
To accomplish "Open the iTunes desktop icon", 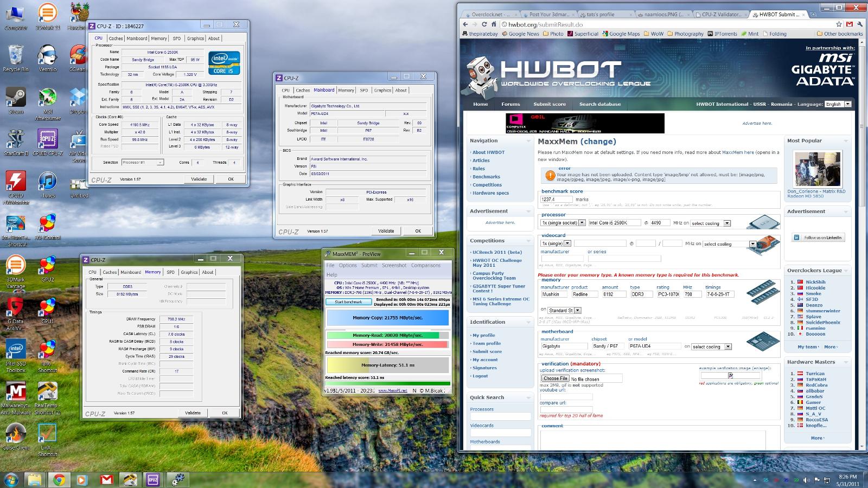I will [x=48, y=184].
